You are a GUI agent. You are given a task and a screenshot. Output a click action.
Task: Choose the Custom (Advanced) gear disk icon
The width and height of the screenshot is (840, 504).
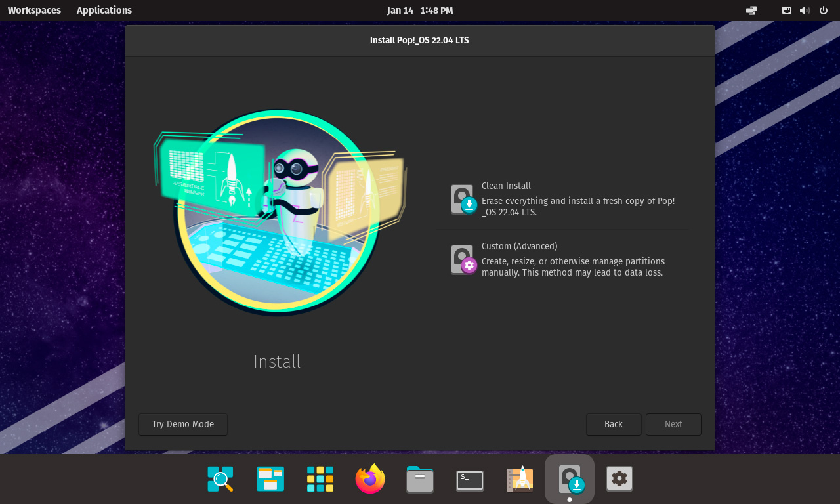click(x=463, y=259)
